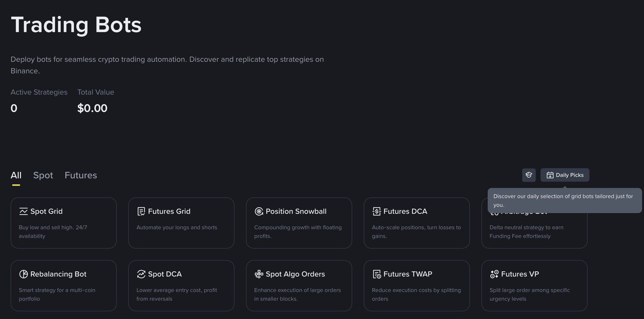Open the Daily Picks button
This screenshot has width=644, height=319.
[565, 175]
